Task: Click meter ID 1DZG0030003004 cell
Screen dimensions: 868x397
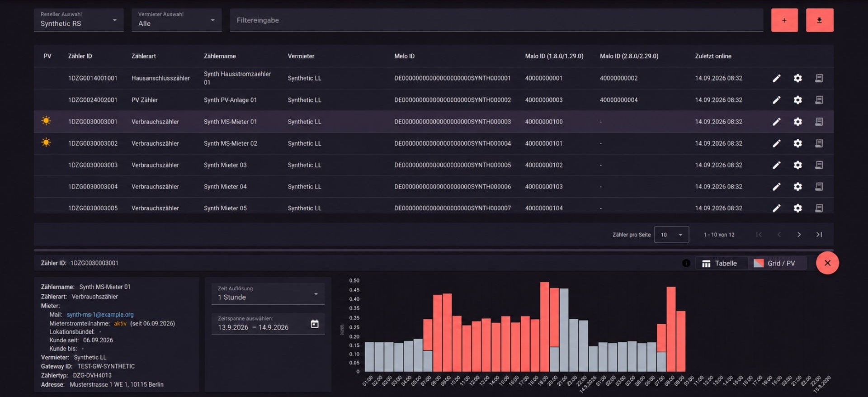Action: pos(93,186)
